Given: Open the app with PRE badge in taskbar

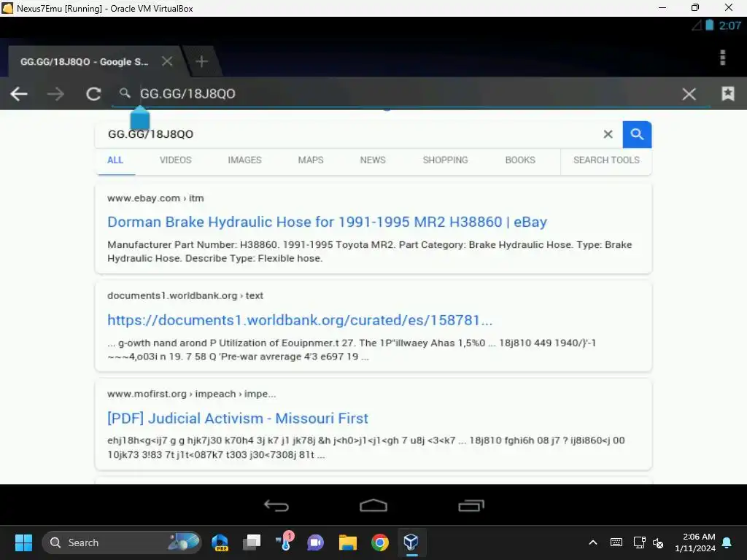Looking at the screenshot, I should [220, 542].
